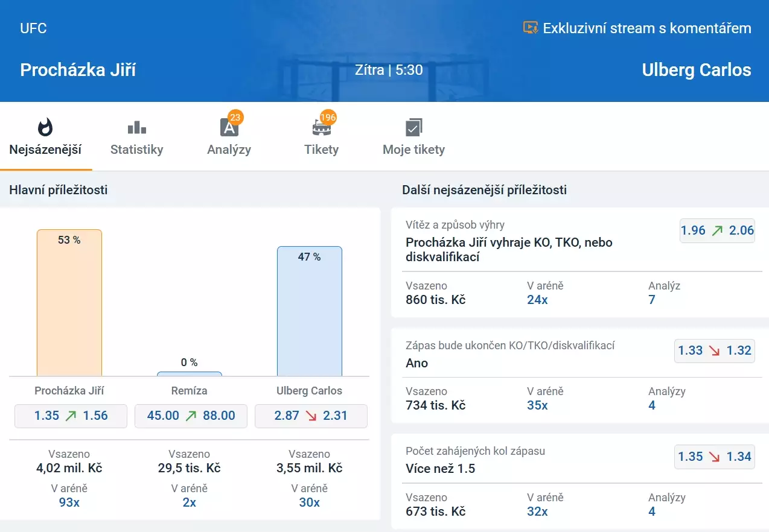
Task: Open the 7 analyses link for KO win
Action: click(x=652, y=300)
